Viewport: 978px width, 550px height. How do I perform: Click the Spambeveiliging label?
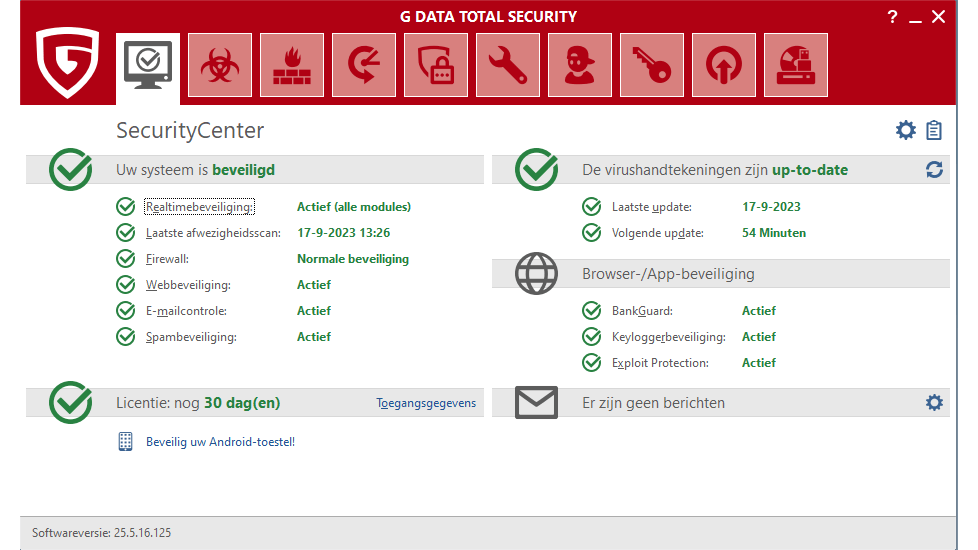click(x=191, y=337)
